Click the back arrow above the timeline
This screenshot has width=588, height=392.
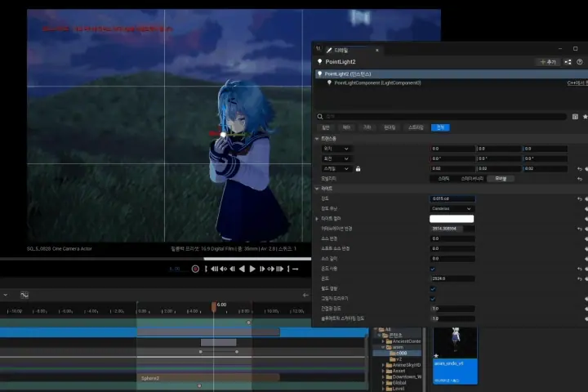(x=305, y=295)
